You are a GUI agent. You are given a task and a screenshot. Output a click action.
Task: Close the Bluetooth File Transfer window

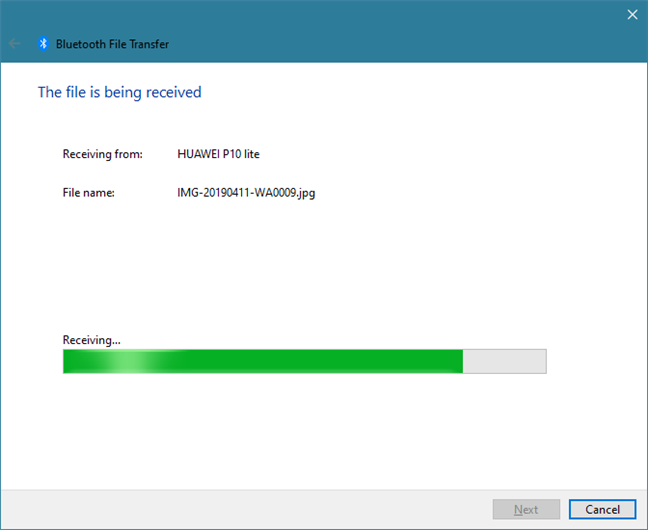point(632,15)
